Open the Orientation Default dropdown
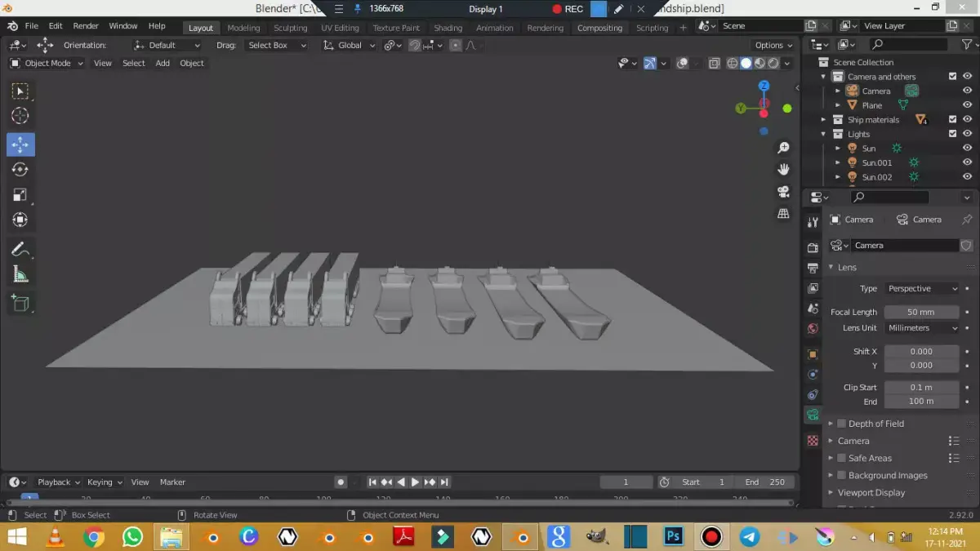 [x=167, y=45]
